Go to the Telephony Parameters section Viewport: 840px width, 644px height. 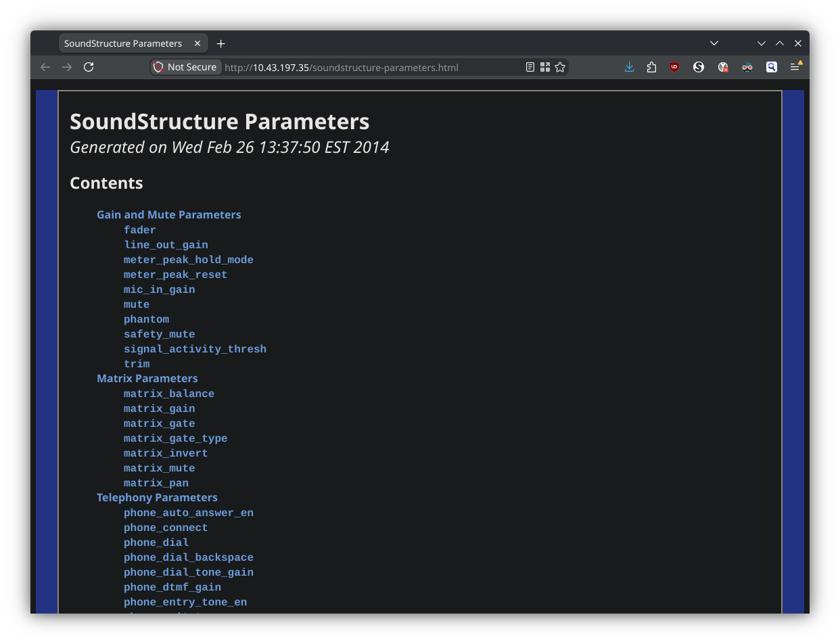coord(157,497)
